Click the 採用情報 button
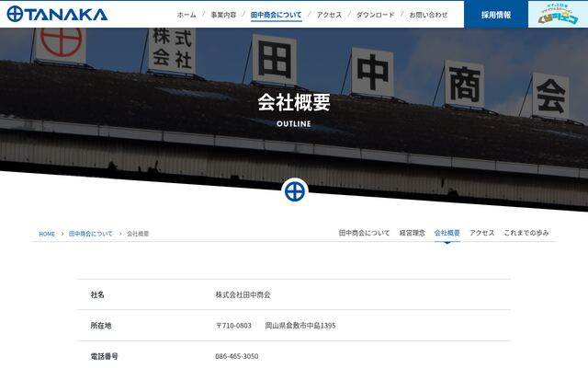 click(x=496, y=15)
